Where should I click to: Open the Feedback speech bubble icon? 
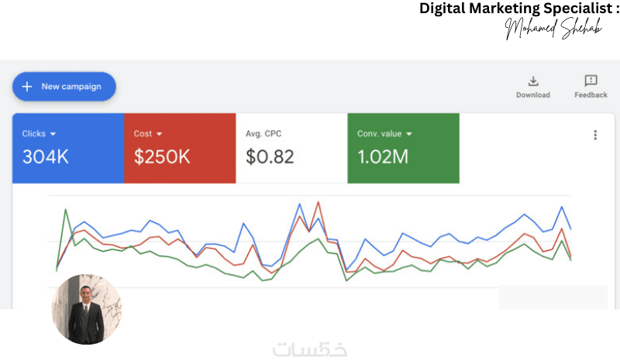[591, 81]
